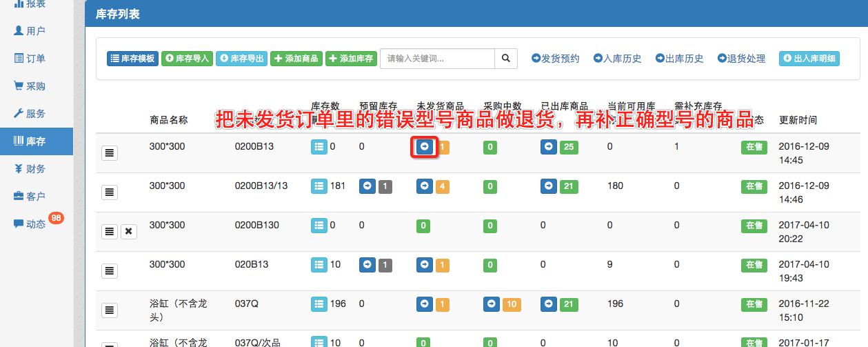This screenshot has height=347, width=868.
Task: Open the 发货预约 link
Action: (x=555, y=59)
